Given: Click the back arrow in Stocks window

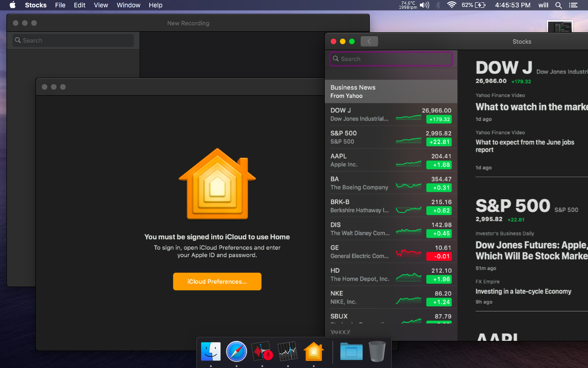Looking at the screenshot, I should [x=369, y=41].
